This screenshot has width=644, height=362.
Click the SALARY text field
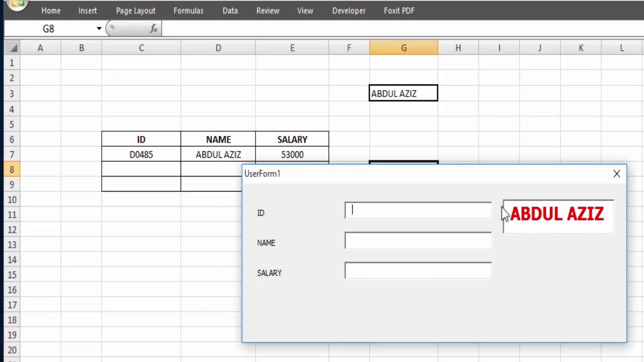(418, 270)
